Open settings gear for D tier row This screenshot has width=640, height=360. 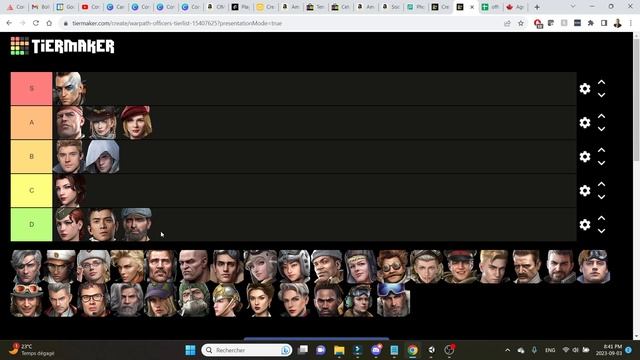pos(584,224)
